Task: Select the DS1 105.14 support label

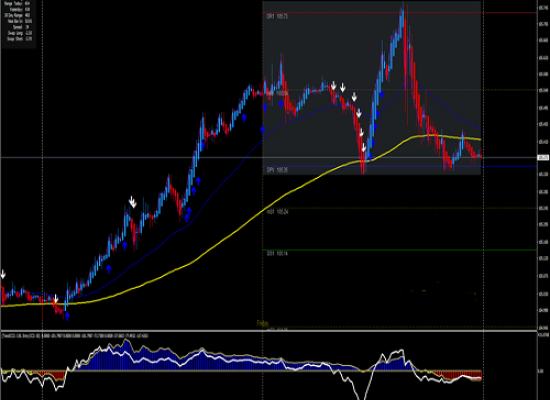Action: coord(277,253)
